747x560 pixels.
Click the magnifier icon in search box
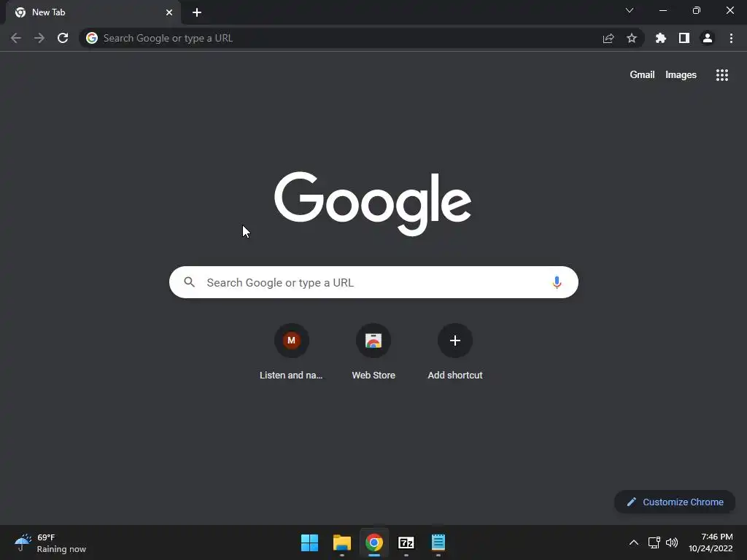[189, 282]
